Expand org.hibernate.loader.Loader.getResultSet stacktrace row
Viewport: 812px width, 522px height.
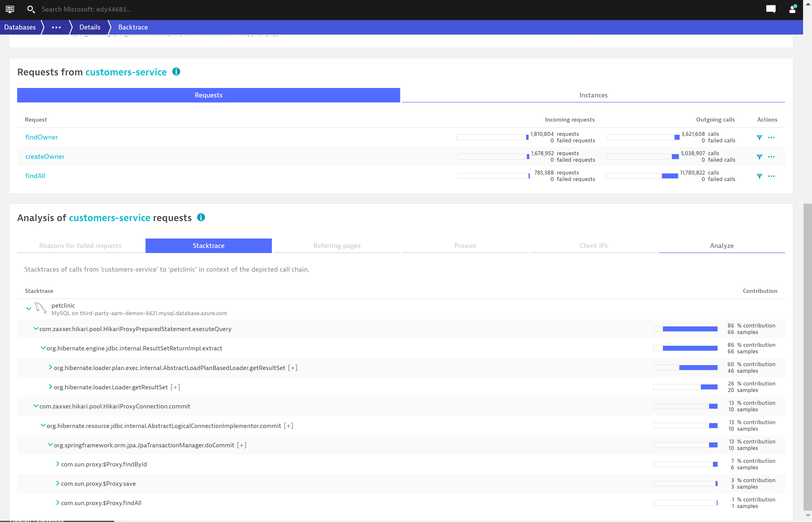(x=50, y=387)
